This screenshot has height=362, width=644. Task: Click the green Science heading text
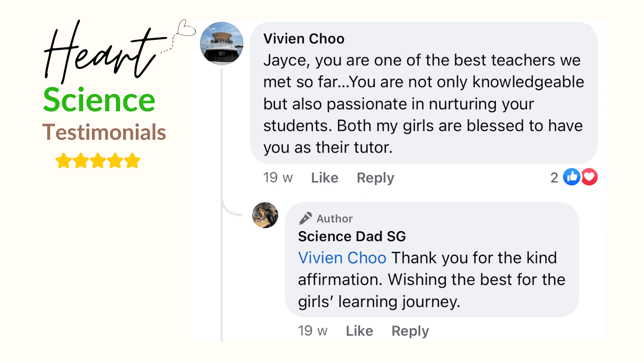99,100
